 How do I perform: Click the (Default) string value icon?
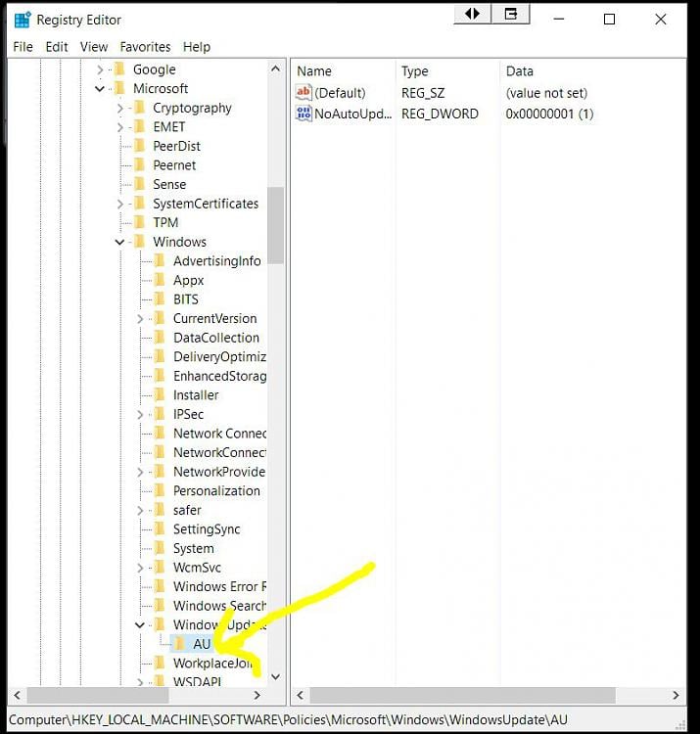click(x=303, y=93)
